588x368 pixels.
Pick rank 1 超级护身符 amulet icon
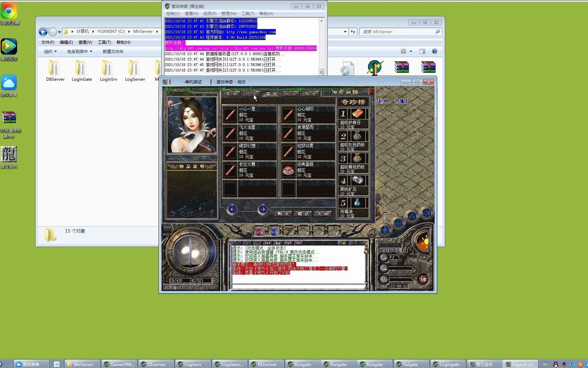(x=357, y=114)
